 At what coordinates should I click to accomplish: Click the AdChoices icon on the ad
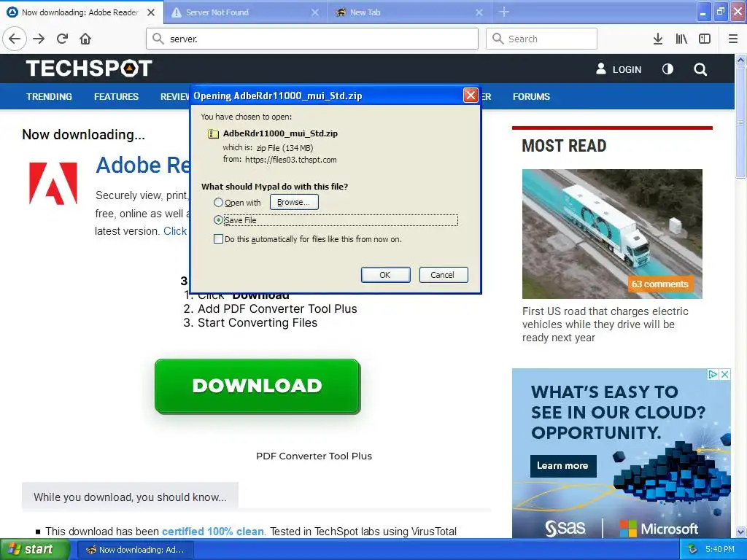tap(713, 374)
